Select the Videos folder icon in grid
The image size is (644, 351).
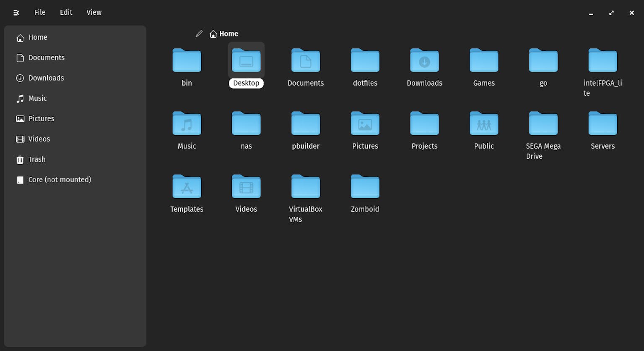coord(246,187)
